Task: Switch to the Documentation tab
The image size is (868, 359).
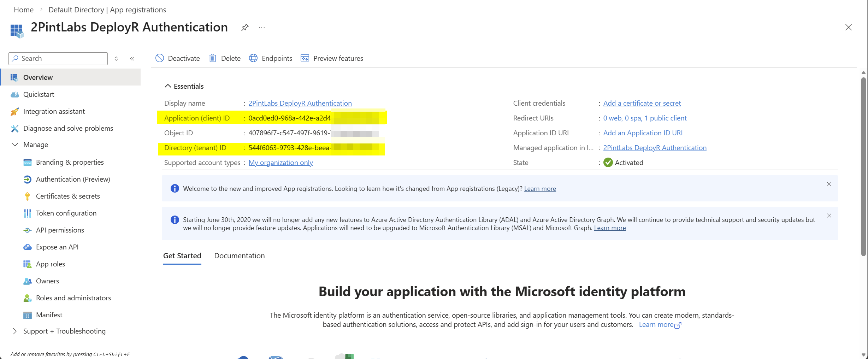Action: tap(239, 256)
